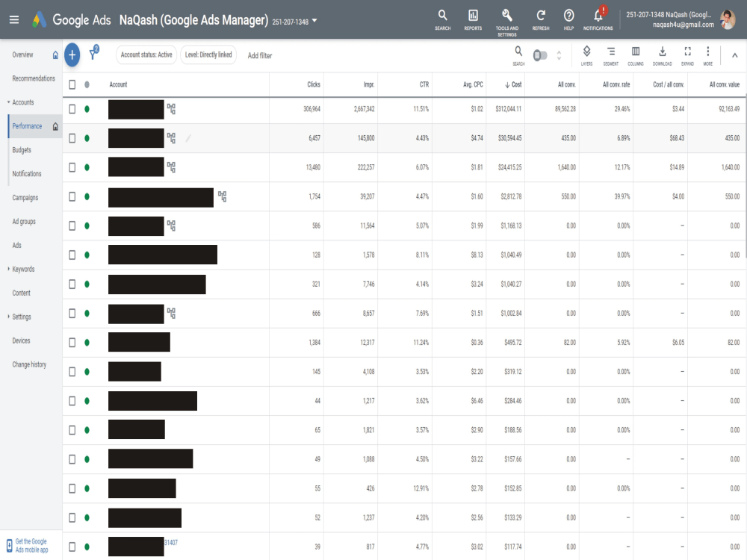Open the hamburger main menu
This screenshot has height=560, width=747.
coord(13,19)
